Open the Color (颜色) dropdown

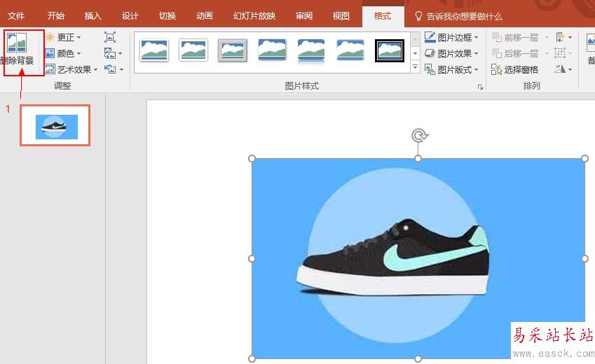[62, 53]
